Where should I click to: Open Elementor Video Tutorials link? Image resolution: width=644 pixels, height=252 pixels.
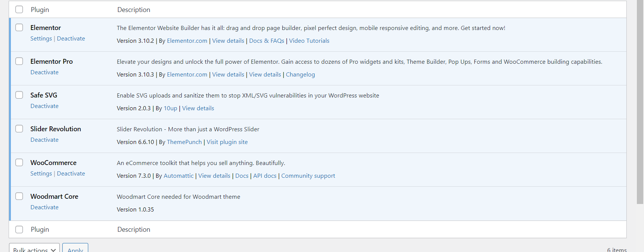pos(309,41)
